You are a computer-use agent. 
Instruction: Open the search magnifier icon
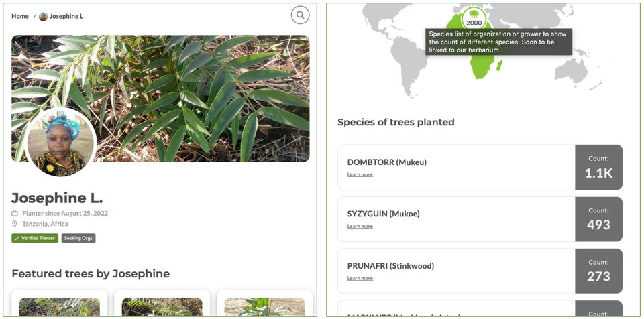(301, 15)
